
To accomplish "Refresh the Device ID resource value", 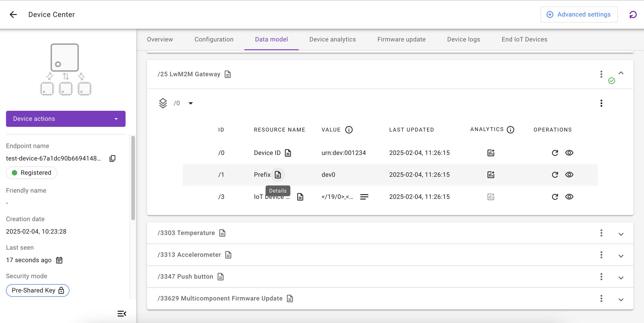I will [555, 153].
